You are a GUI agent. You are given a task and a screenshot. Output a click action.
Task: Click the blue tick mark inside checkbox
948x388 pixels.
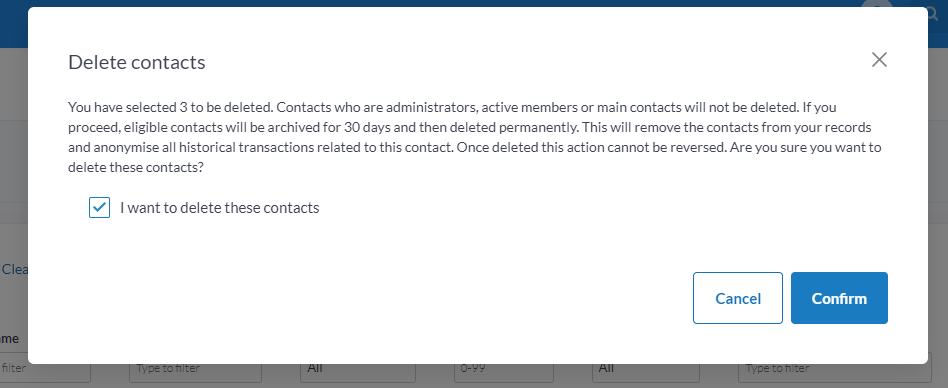(99, 207)
